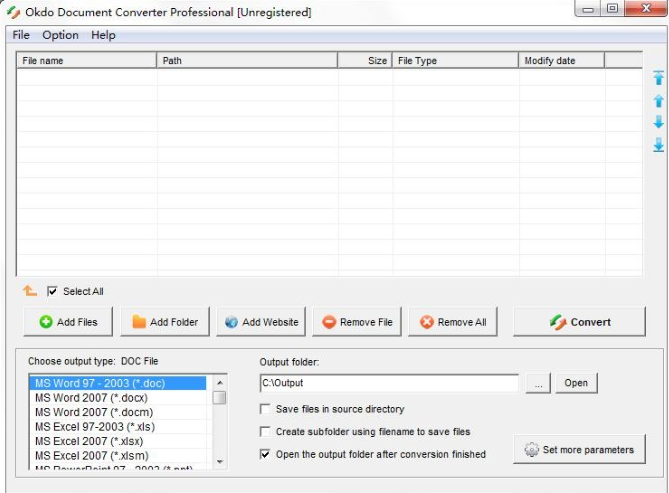This screenshot has width=669, height=493.
Task: Open the File menu
Action: (21, 35)
